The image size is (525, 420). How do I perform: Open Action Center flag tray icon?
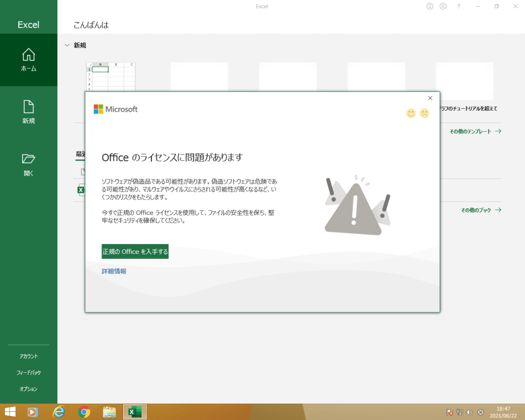(x=450, y=412)
